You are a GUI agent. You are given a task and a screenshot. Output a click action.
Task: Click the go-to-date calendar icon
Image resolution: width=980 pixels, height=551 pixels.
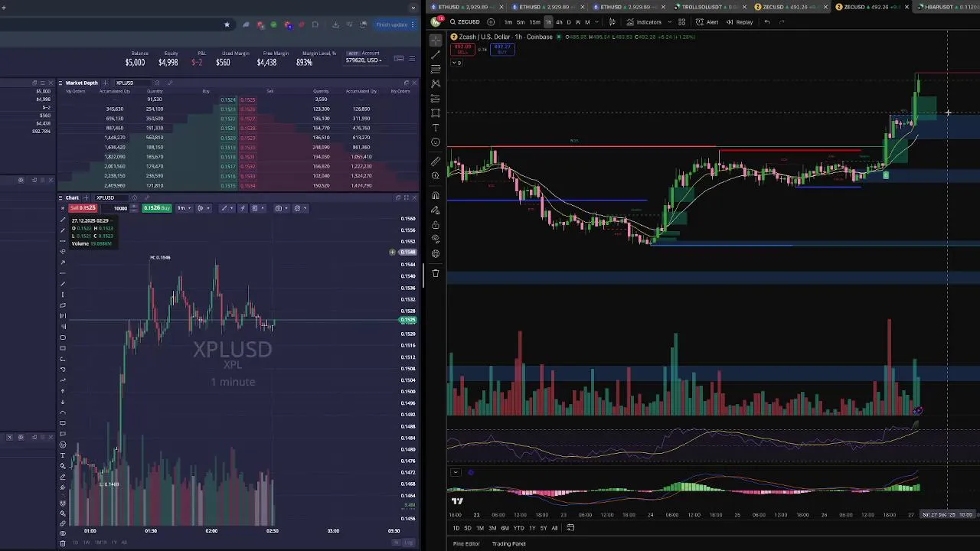[570, 528]
